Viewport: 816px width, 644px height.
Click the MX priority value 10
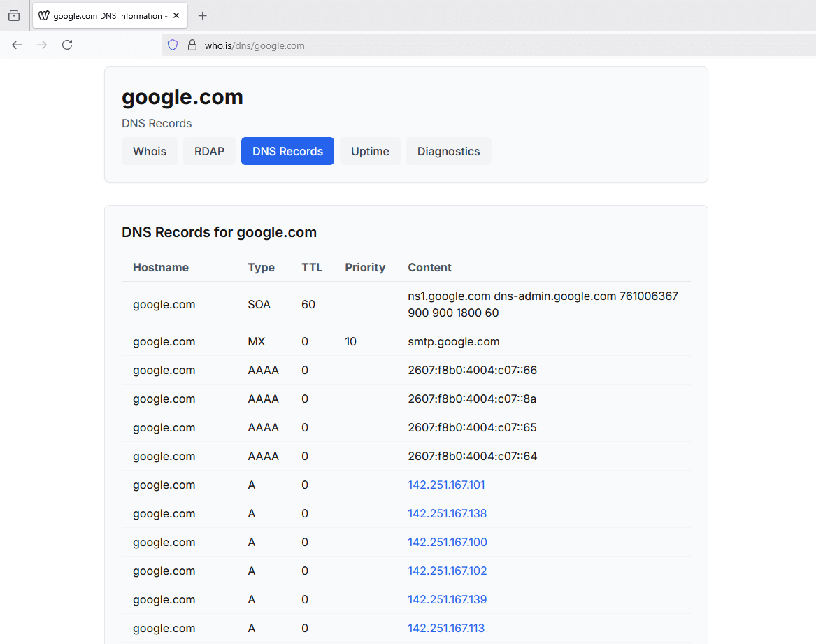click(x=351, y=341)
